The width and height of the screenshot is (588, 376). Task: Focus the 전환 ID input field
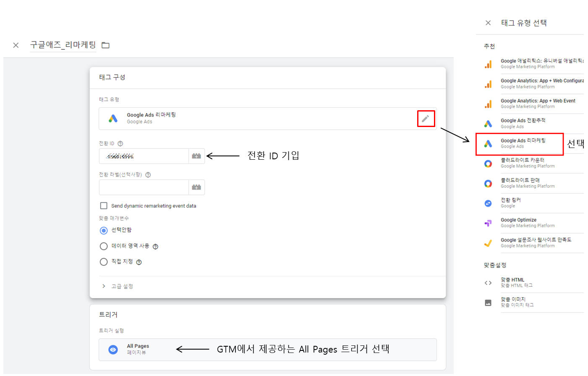pos(144,156)
